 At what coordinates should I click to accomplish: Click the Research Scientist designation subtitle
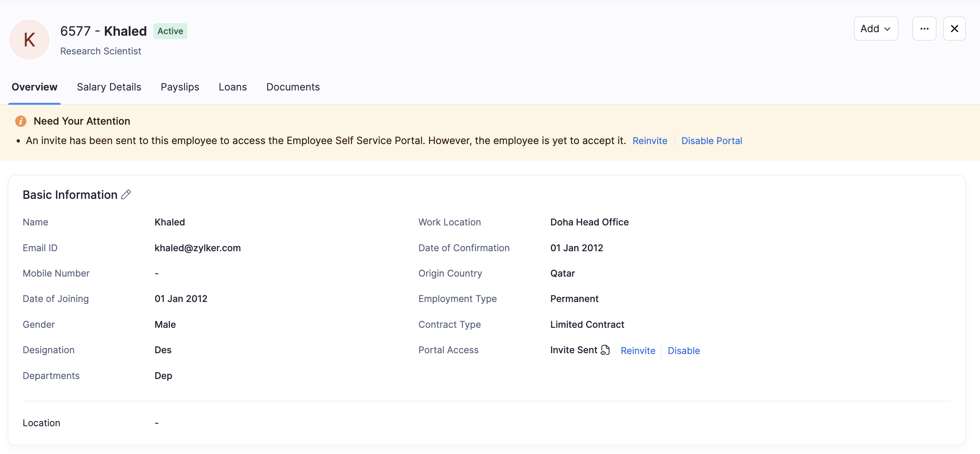[100, 51]
